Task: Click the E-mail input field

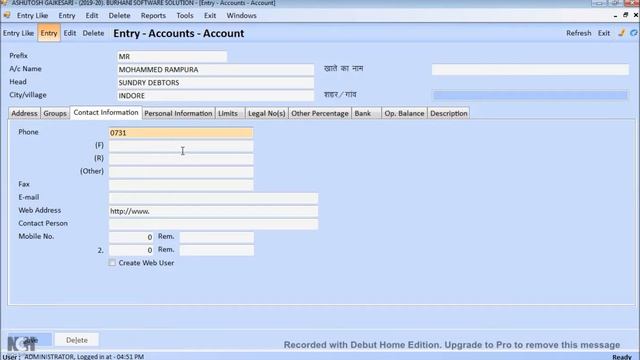Action: pyautogui.click(x=213, y=198)
